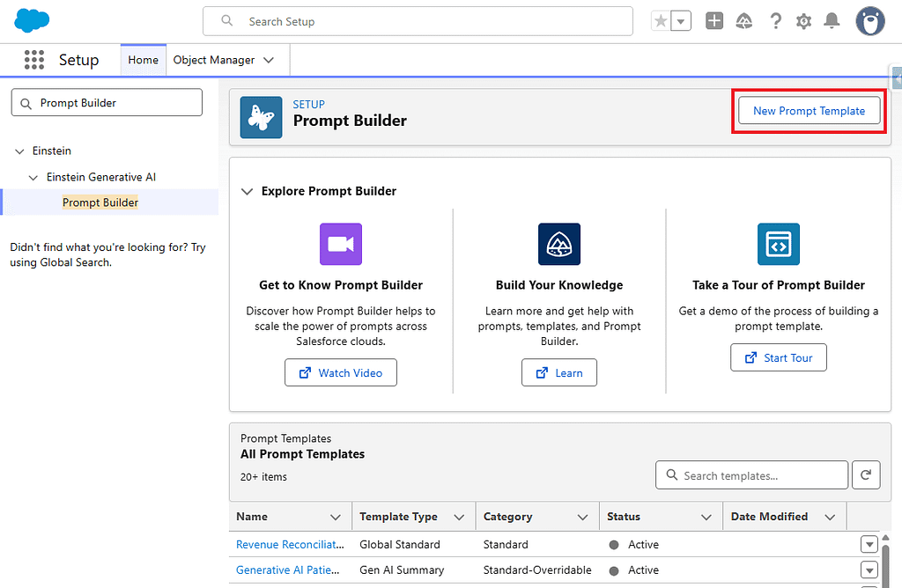902x588 pixels.
Task: Open row actions for Generative AI Patie... row
Action: [x=869, y=570]
